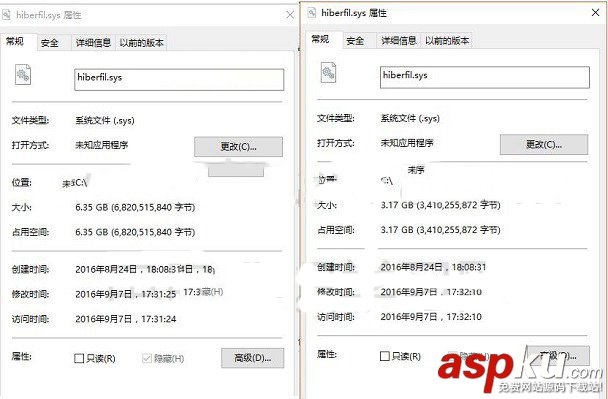This screenshot has width=608, height=399.
Task: Select 系统文件 (.sys) text in right window
Action: [410, 118]
